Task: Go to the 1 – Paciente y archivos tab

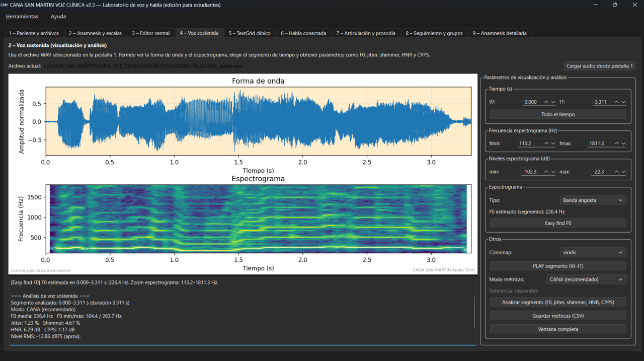Action: tap(34, 33)
